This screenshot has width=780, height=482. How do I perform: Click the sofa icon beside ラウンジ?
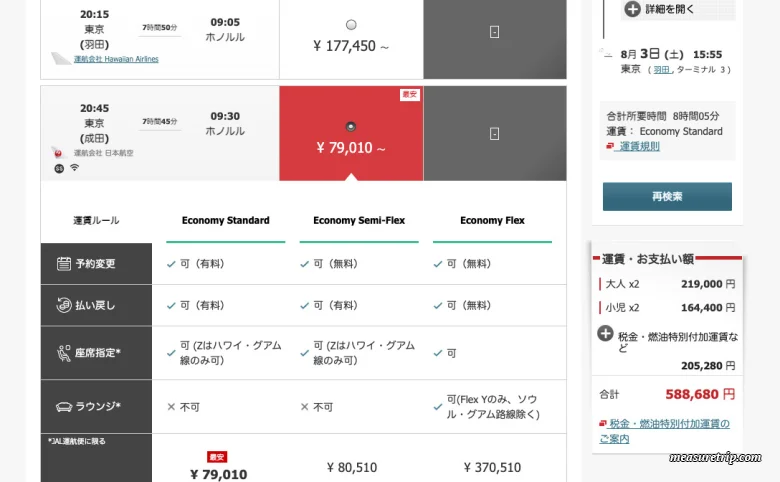click(64, 407)
